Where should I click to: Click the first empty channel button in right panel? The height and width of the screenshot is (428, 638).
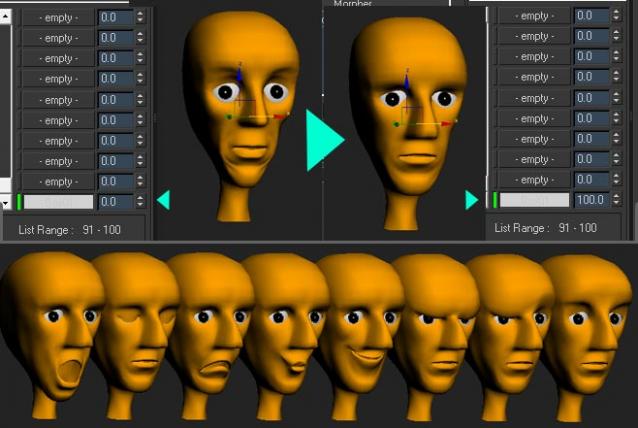(x=534, y=16)
